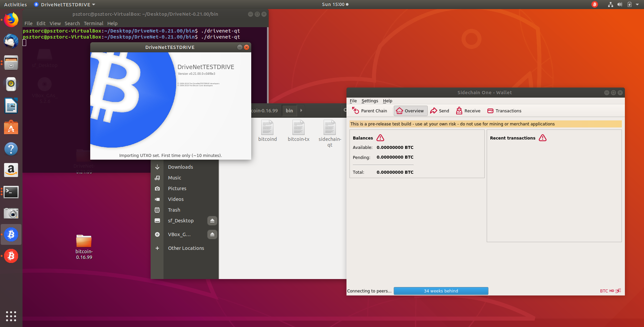The height and width of the screenshot is (327, 644).
Task: Click the Balances out-of-sync warning icon
Action: pyautogui.click(x=380, y=138)
